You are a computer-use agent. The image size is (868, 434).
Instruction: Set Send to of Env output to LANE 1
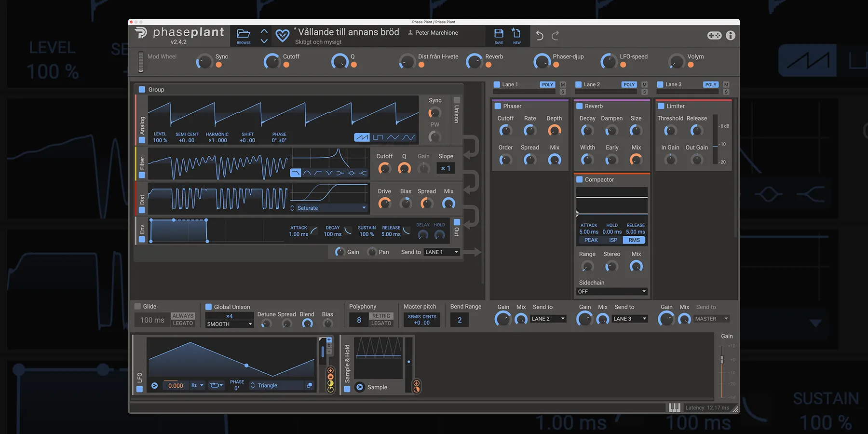click(441, 252)
